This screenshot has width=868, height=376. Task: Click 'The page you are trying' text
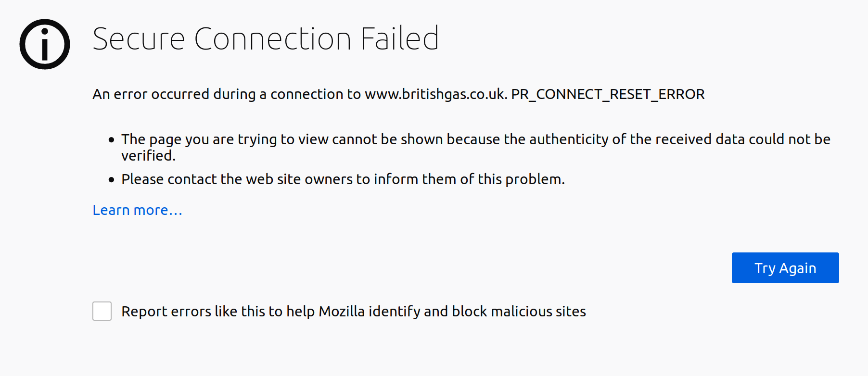[x=199, y=139]
